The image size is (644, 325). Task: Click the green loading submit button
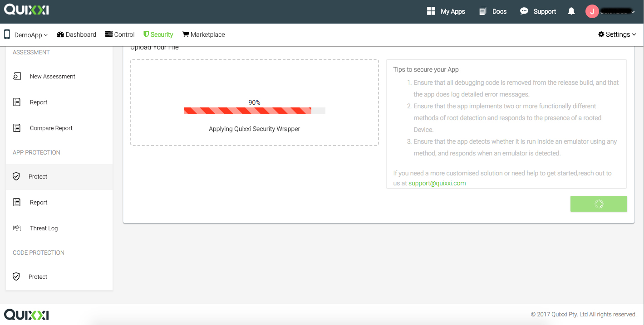pos(599,204)
